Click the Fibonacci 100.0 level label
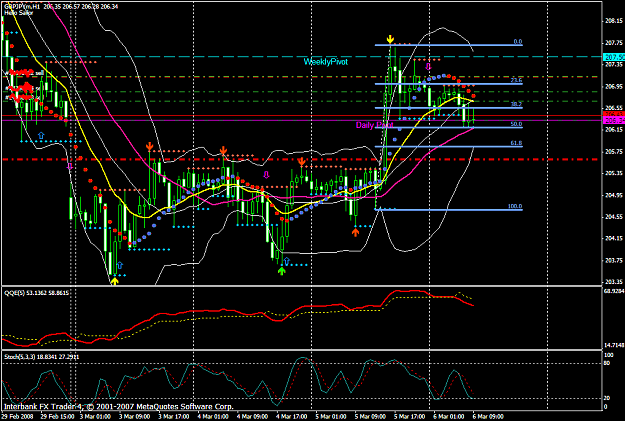Viewport: 625px width, 421px height. pyautogui.click(x=515, y=206)
